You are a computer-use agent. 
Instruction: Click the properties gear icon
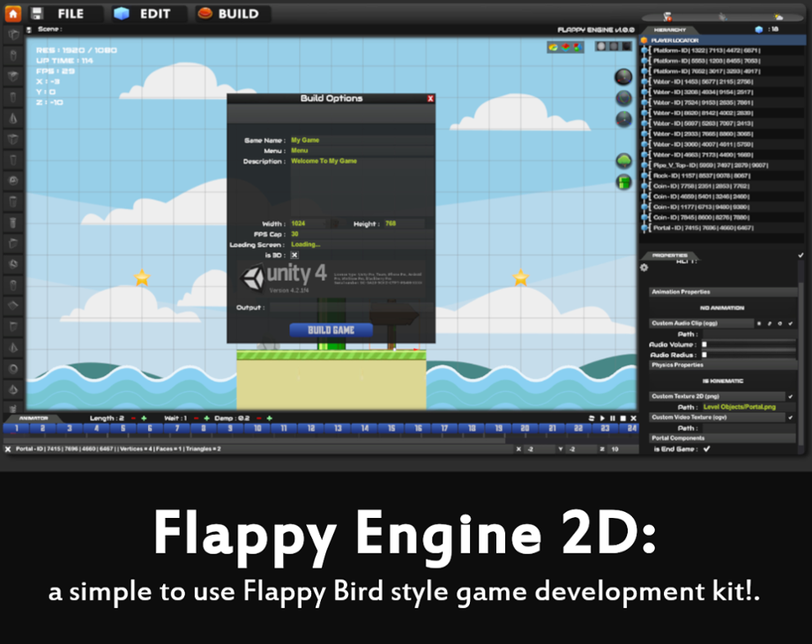[x=644, y=268]
